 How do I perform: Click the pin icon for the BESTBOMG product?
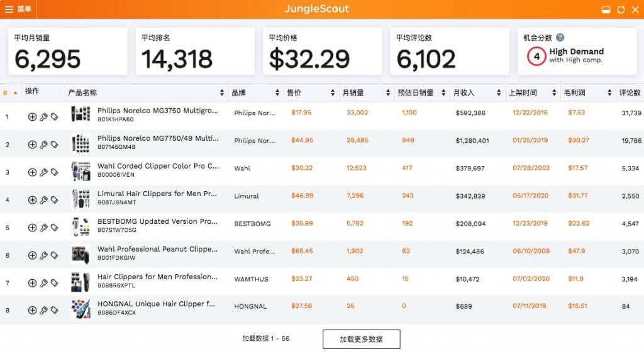pos(43,228)
